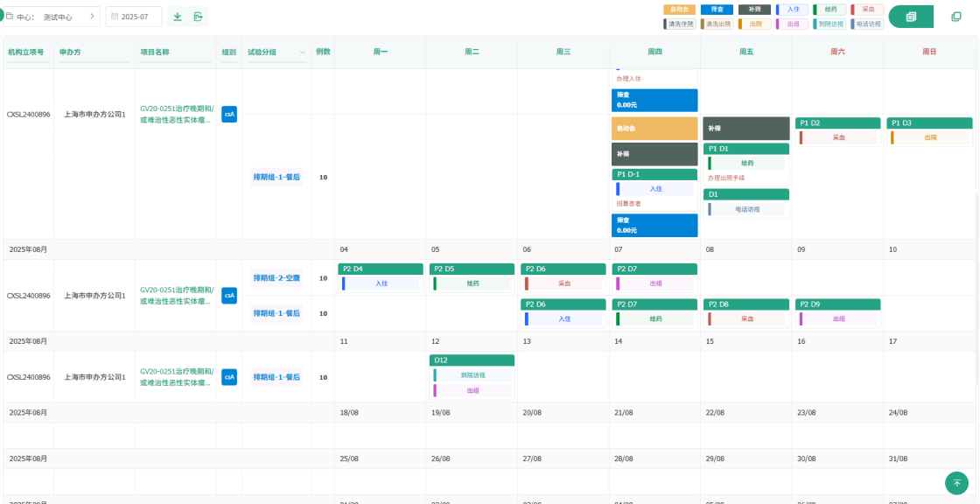Expand the 试验分组 column filter dropdown
The image size is (980, 504).
pos(303,52)
